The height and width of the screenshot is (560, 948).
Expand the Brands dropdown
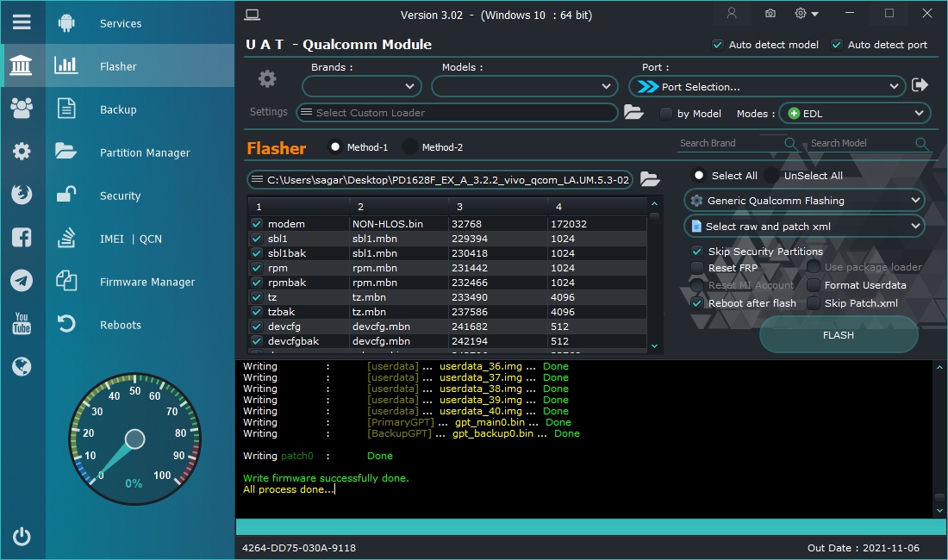[x=362, y=86]
